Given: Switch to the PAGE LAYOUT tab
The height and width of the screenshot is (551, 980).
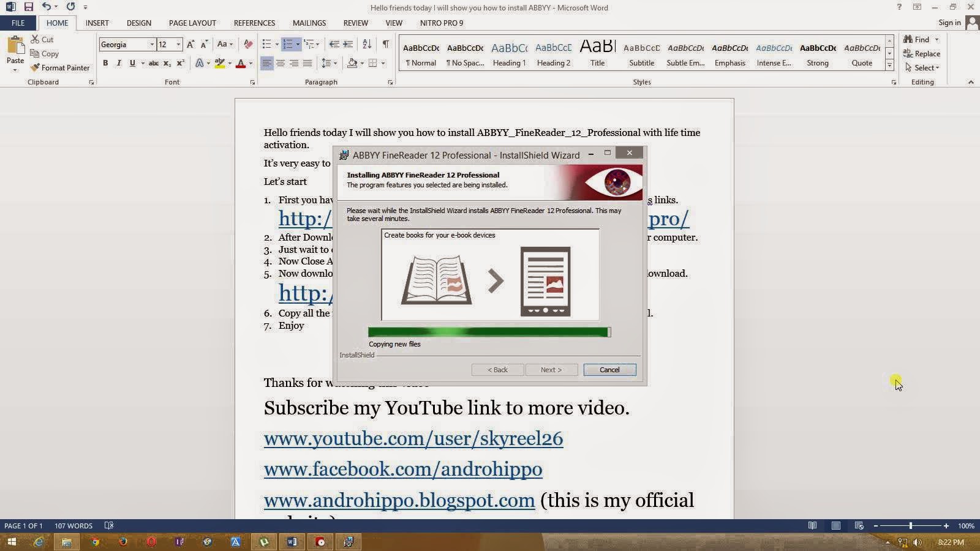Looking at the screenshot, I should click(x=192, y=23).
